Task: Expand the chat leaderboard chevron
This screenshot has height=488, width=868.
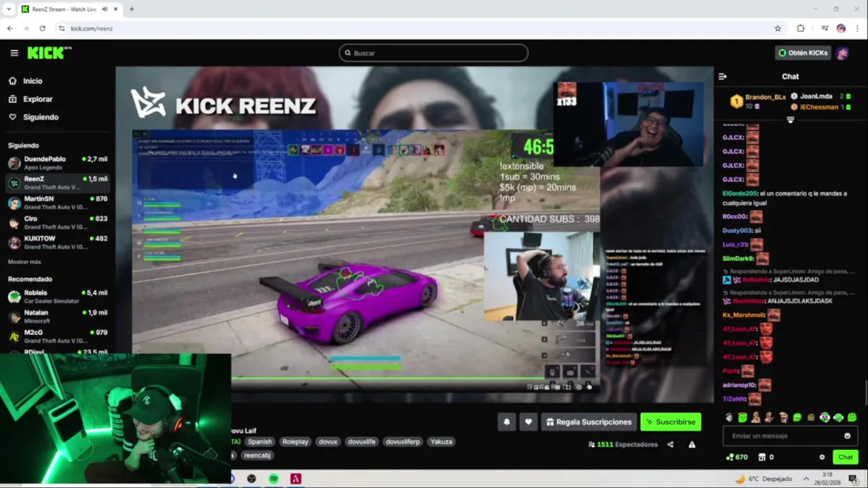Action: (x=790, y=120)
